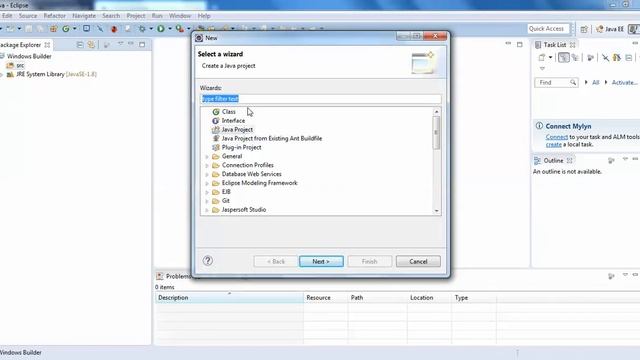
Task: Open the Run configurations dropdown arrow
Action: click(170, 29)
